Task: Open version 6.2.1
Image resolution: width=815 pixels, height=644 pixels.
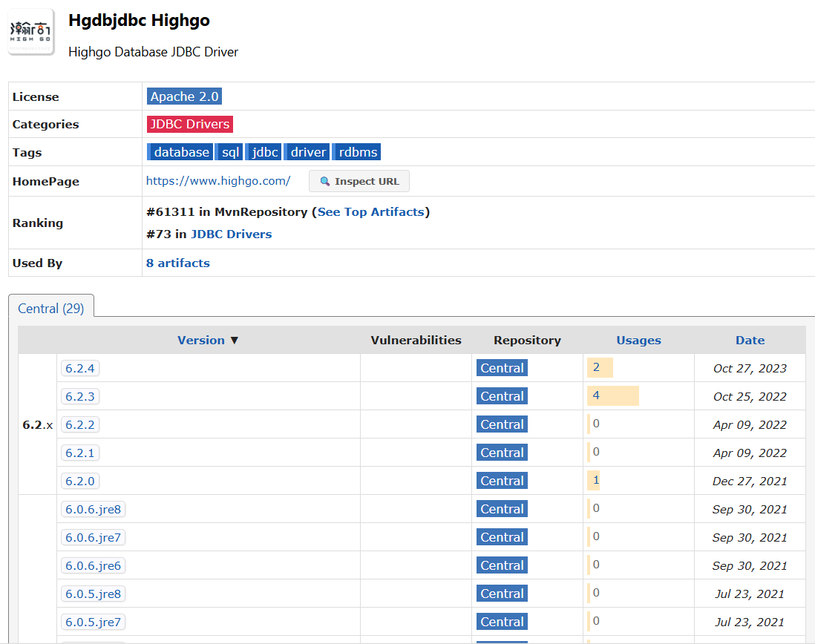Action: click(80, 453)
